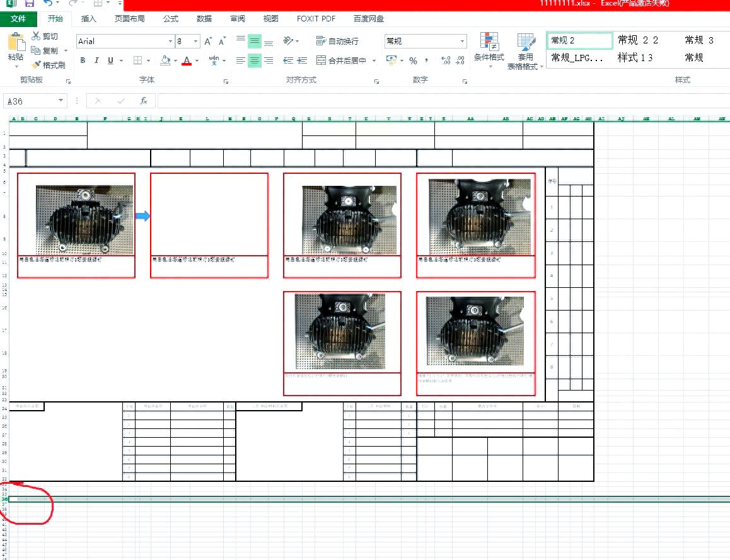The width and height of the screenshot is (730, 560).
Task: Expand the number format 常规 dropdown
Action: pos(462,41)
